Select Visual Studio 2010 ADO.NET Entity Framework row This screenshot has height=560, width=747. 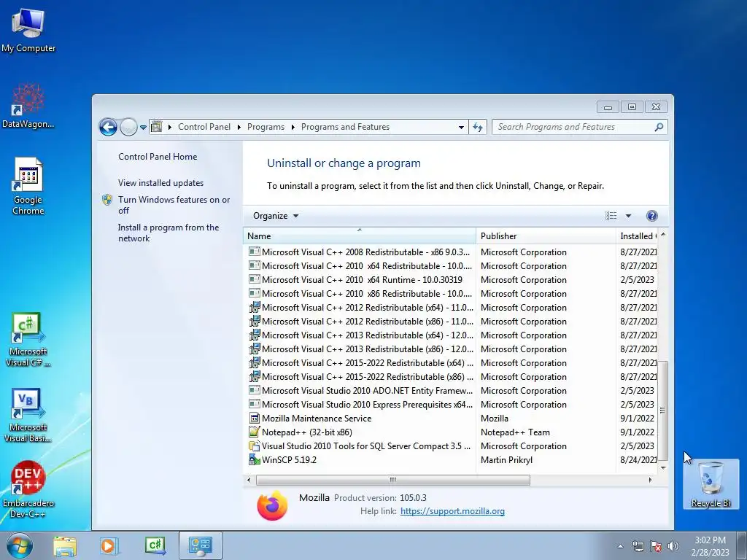(x=452, y=391)
